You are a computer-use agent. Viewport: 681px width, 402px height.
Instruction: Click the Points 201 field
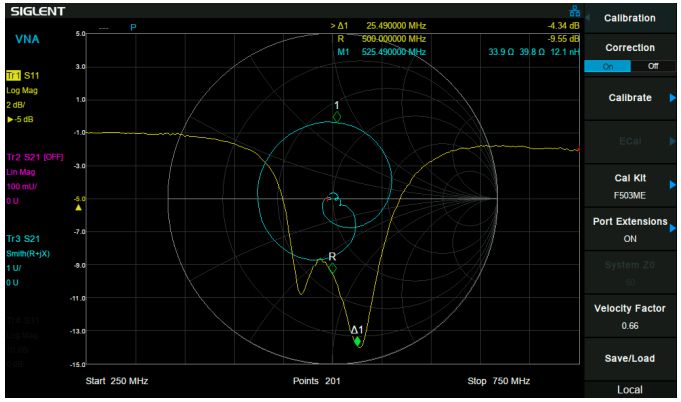click(x=317, y=381)
